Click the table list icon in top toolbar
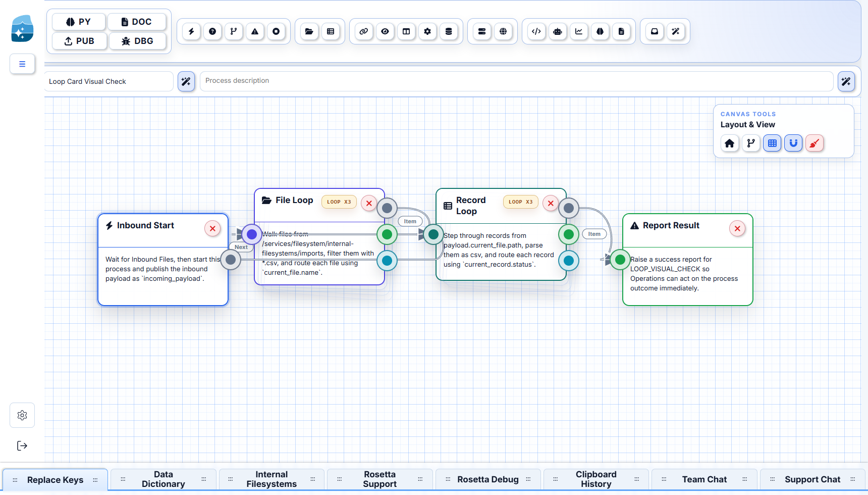The width and height of the screenshot is (868, 495). point(331,31)
